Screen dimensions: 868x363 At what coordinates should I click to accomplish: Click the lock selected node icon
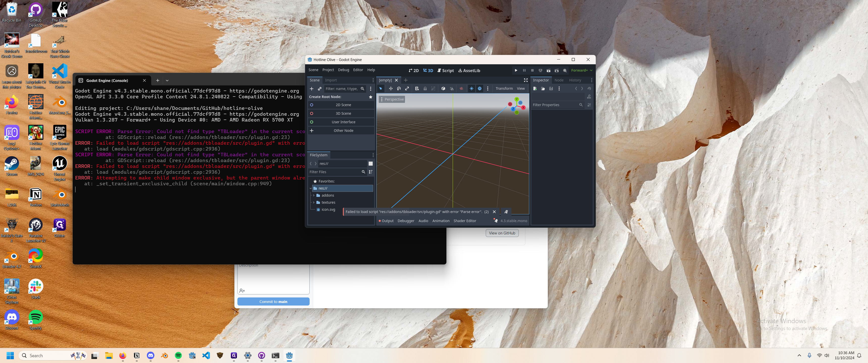(x=425, y=88)
